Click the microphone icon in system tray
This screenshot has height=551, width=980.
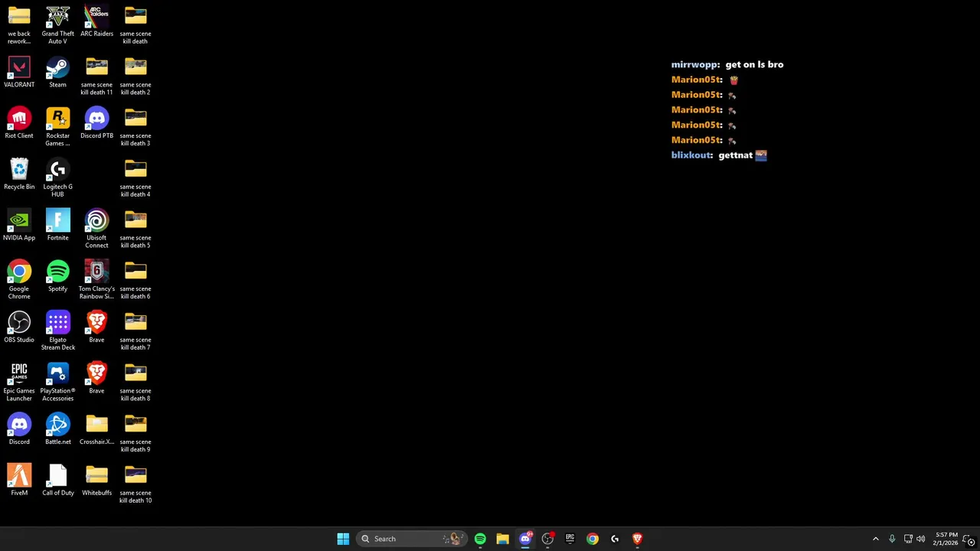coord(892,539)
